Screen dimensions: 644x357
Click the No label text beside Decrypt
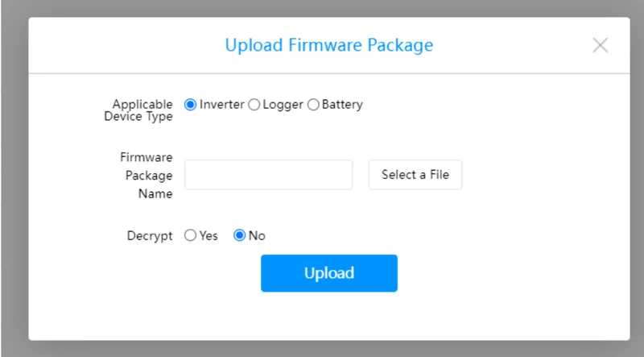tap(257, 236)
